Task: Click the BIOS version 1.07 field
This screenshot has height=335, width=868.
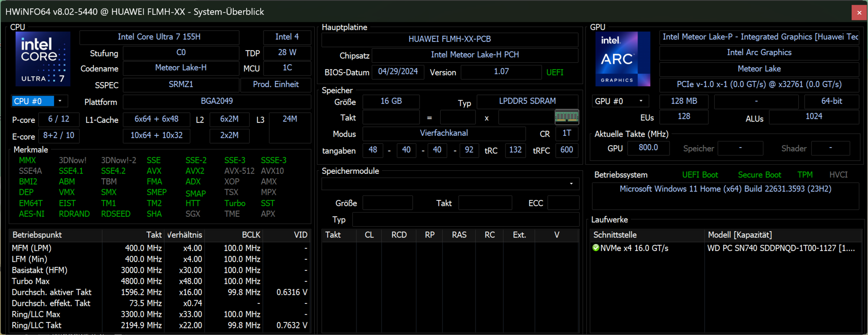Action: click(501, 72)
